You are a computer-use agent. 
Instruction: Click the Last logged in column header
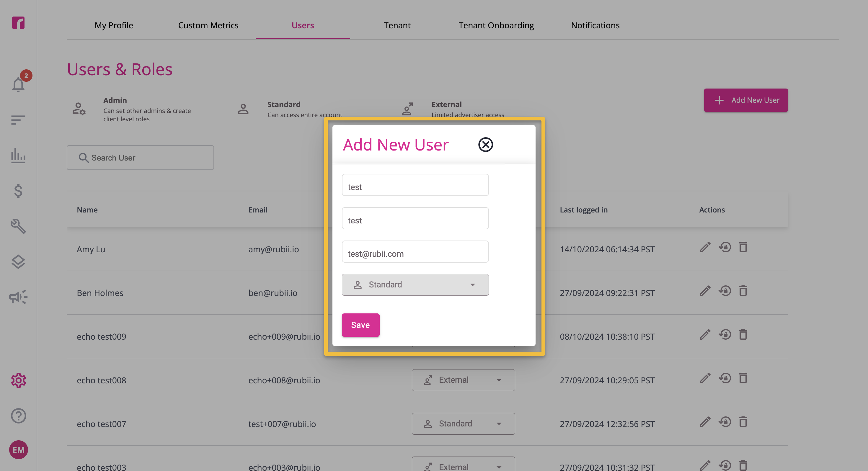(x=584, y=210)
